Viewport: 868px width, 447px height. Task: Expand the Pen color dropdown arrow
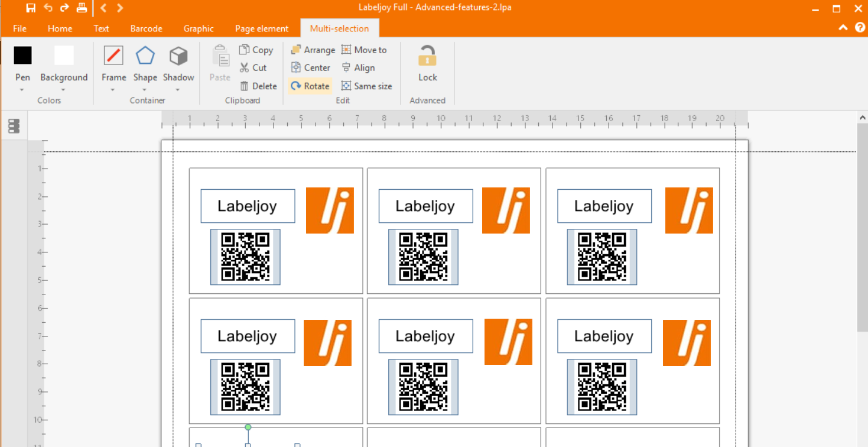coord(22,90)
